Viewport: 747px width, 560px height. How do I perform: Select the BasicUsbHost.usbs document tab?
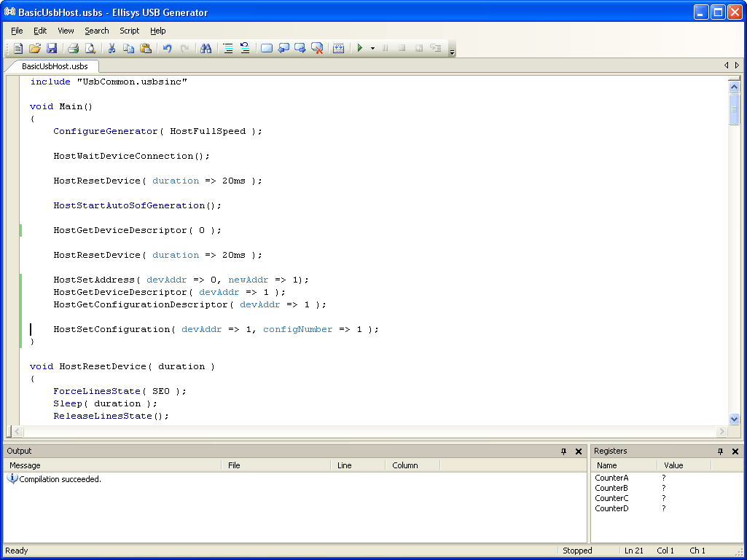click(x=54, y=66)
